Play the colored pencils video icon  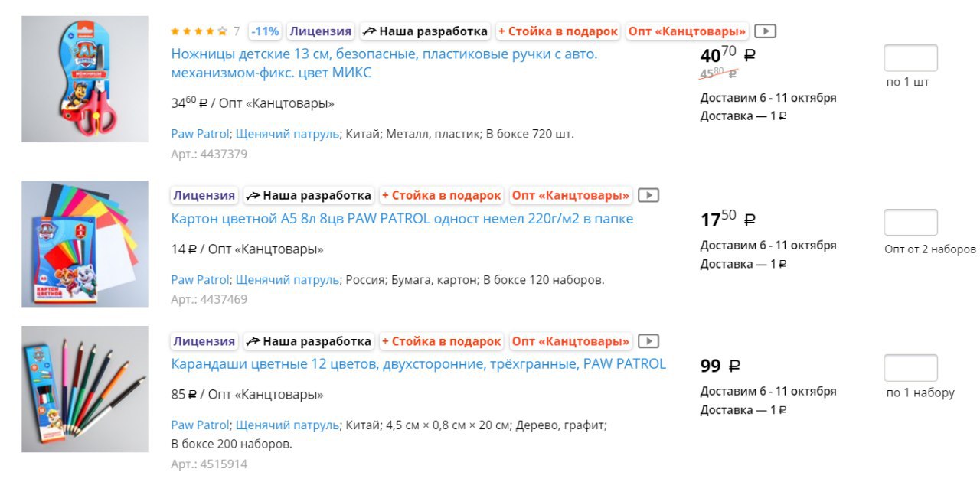[x=648, y=341]
